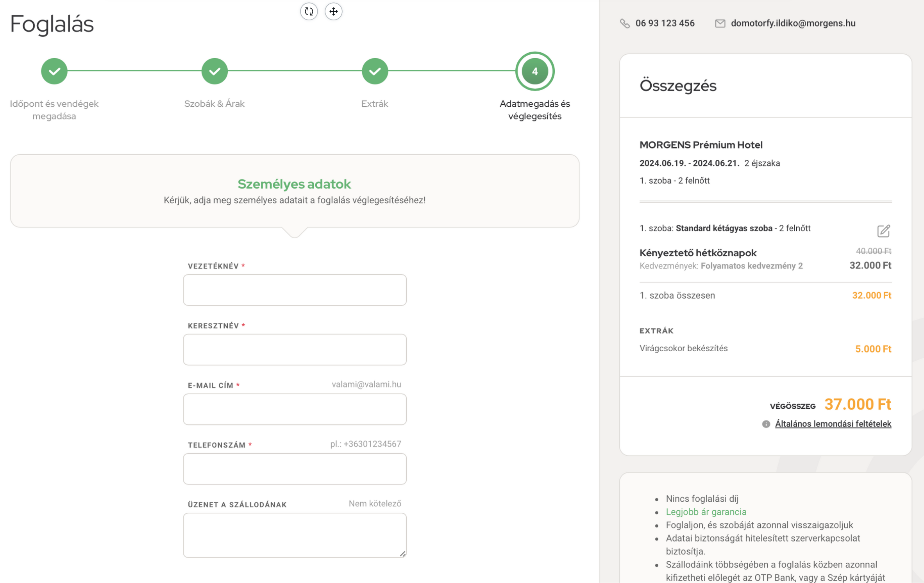This screenshot has height=583, width=924.
Task: Click into the Telefonszám field
Action: [295, 469]
